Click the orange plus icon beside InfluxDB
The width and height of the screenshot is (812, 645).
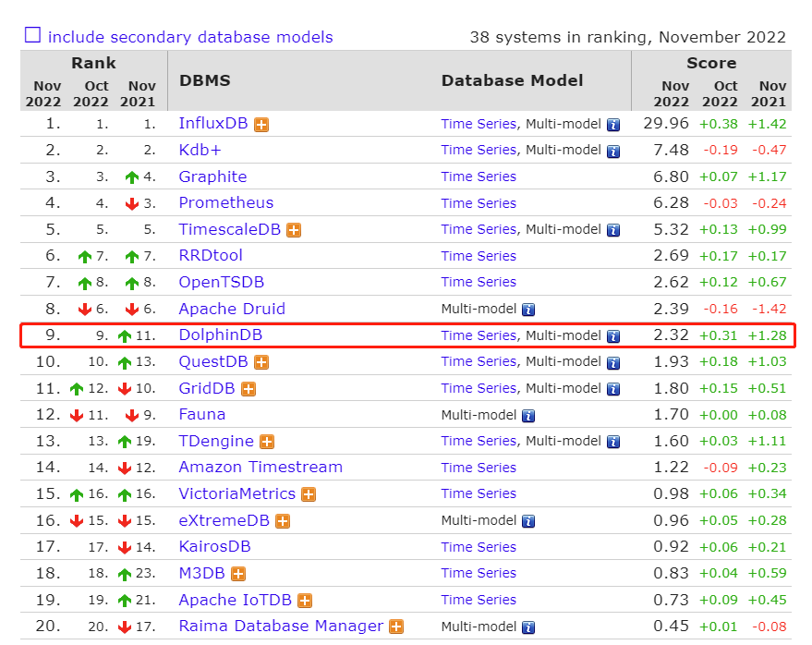pos(261,125)
